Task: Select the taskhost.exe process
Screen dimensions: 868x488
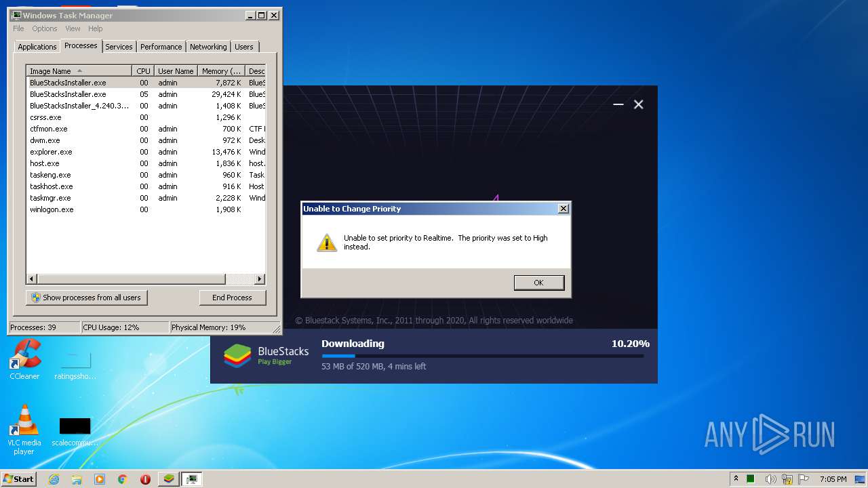Action: [x=146, y=186]
